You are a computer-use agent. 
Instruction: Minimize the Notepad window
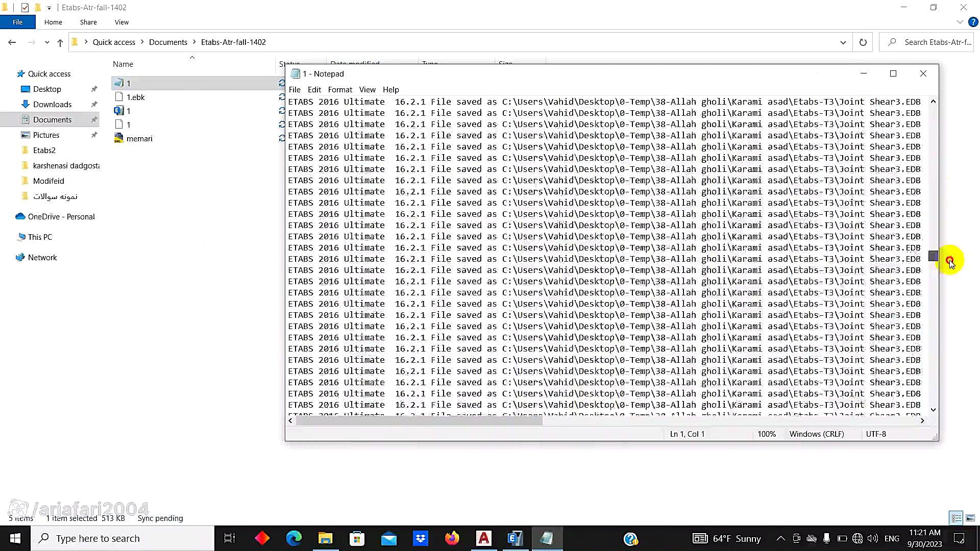click(x=864, y=74)
